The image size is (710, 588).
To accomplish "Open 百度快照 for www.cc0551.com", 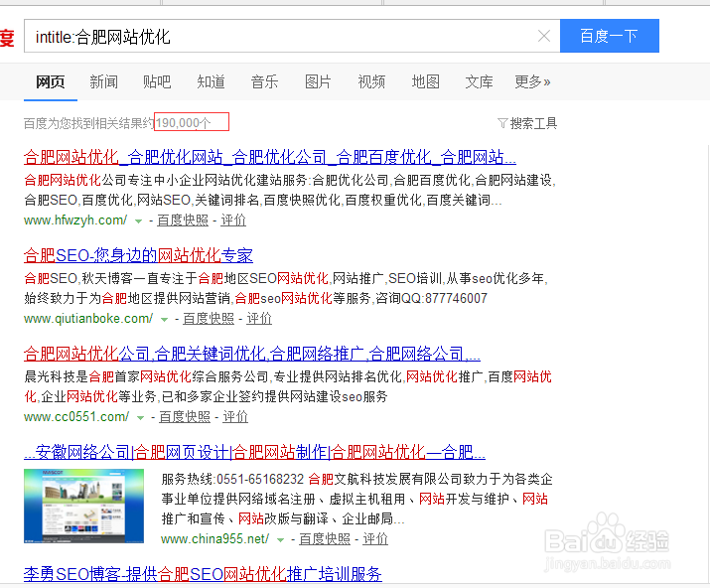I will pos(185,417).
